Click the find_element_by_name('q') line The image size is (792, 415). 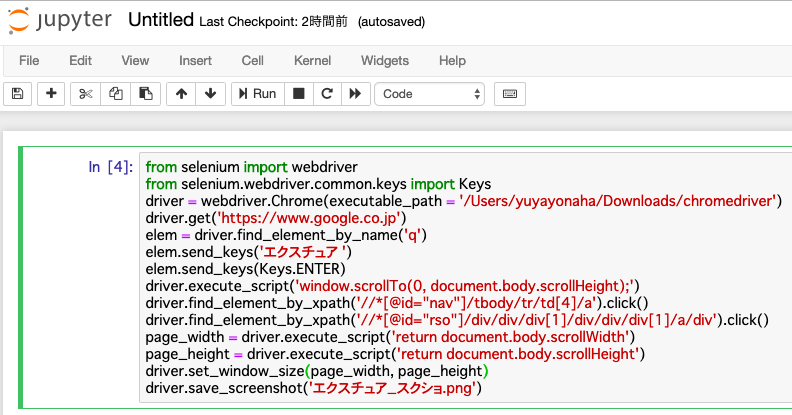(286, 235)
